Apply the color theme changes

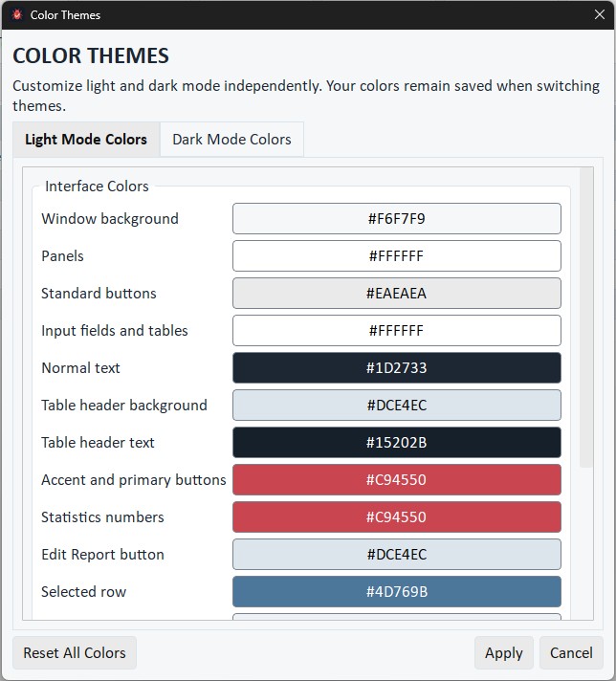(x=503, y=652)
